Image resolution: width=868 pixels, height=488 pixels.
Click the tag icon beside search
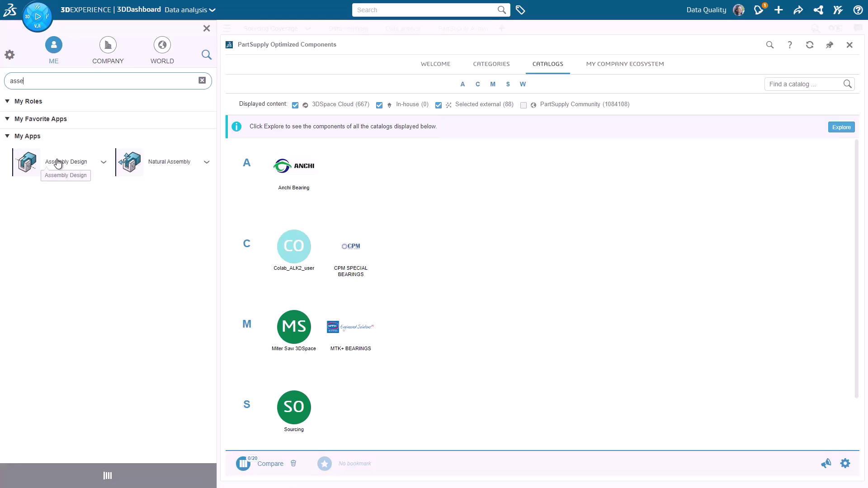click(x=520, y=10)
